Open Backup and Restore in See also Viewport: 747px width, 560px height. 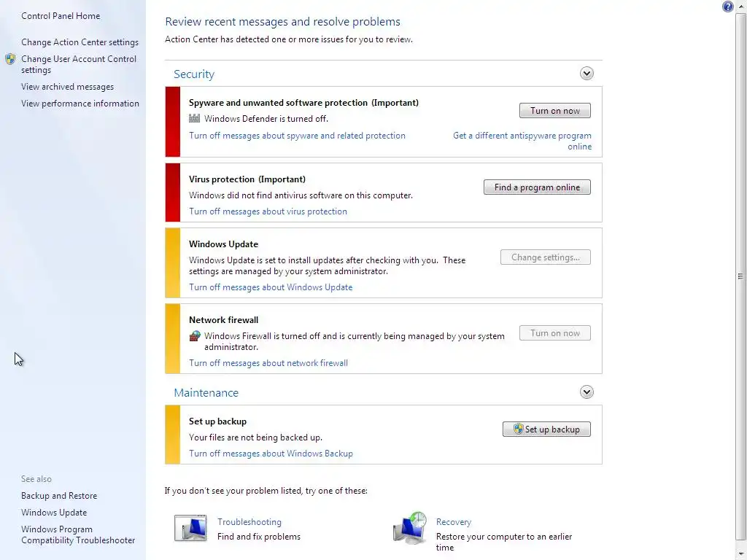(59, 496)
